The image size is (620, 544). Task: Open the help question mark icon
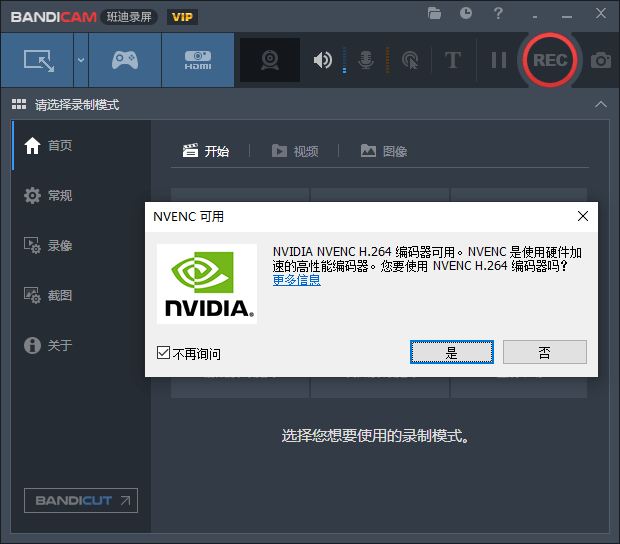click(497, 14)
